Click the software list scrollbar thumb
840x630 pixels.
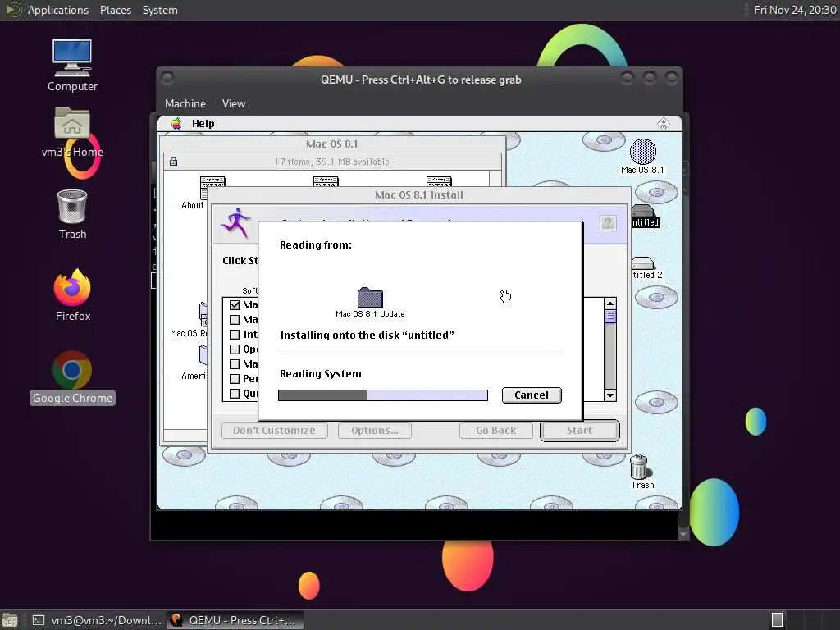click(x=609, y=317)
